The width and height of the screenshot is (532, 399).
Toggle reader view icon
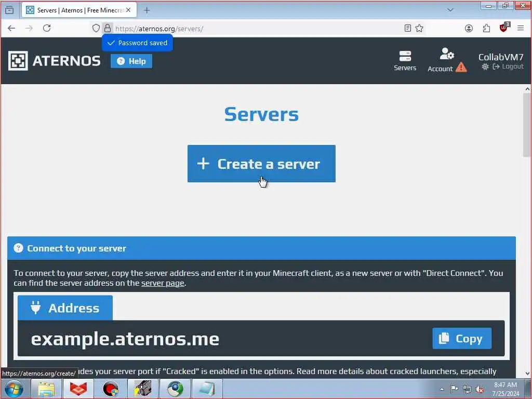tap(408, 28)
